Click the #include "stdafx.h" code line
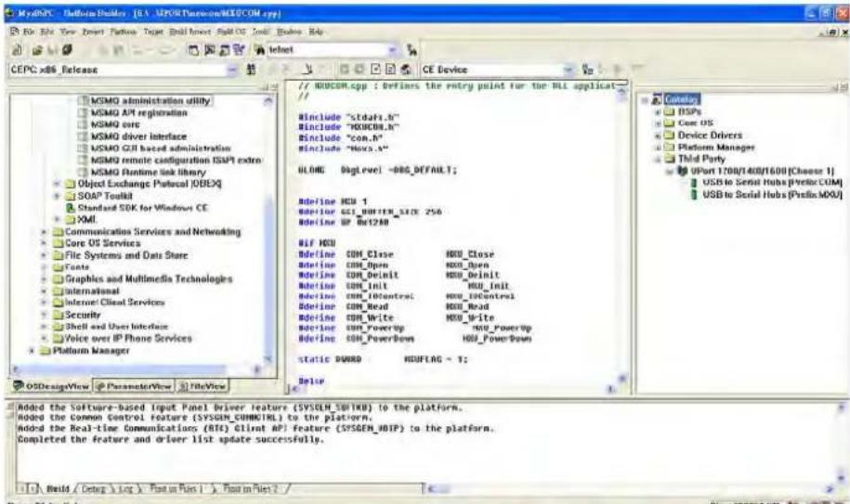 coord(348,117)
